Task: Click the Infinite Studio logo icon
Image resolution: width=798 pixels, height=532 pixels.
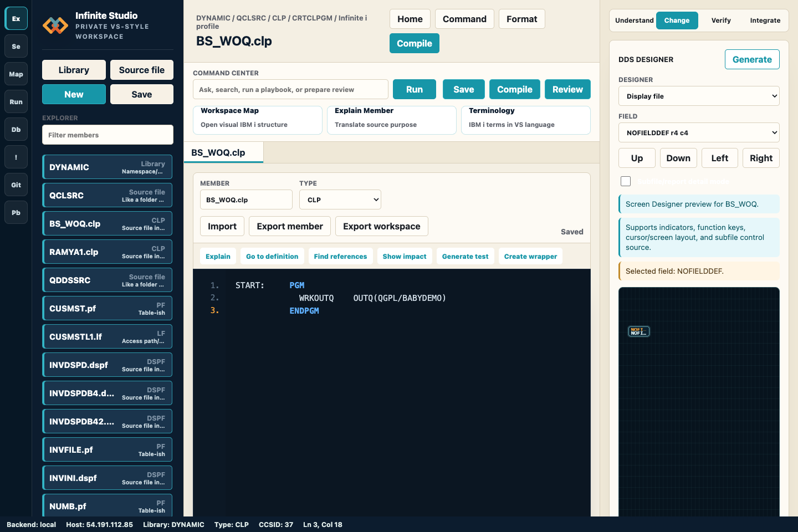Action: coord(55,25)
